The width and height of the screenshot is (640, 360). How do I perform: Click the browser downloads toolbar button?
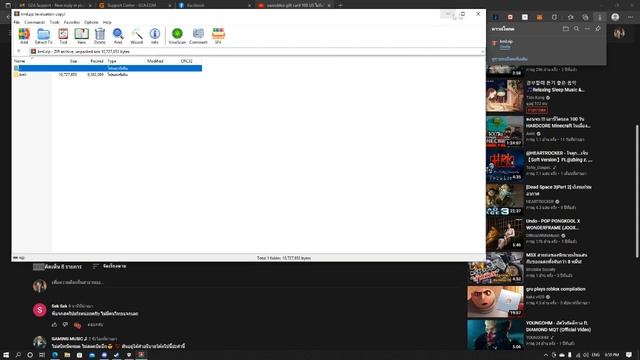point(600,17)
